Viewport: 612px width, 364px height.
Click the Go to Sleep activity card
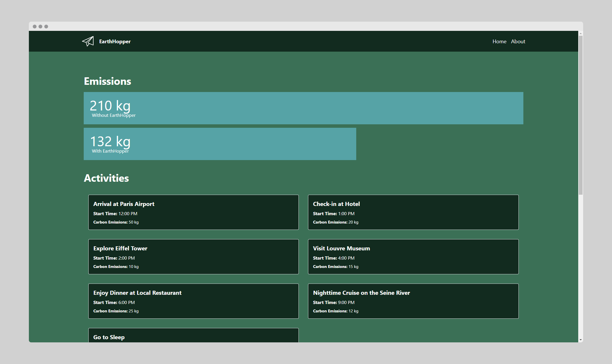(193, 336)
